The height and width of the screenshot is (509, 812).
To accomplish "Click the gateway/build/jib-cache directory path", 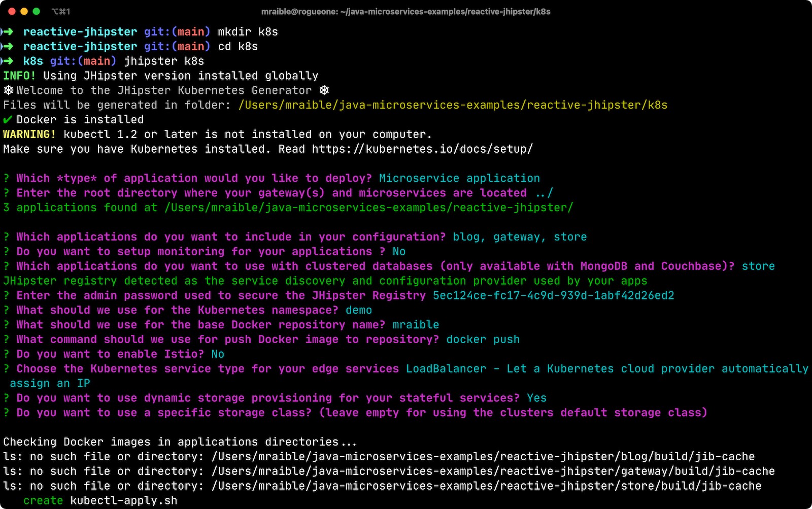I will [x=493, y=471].
